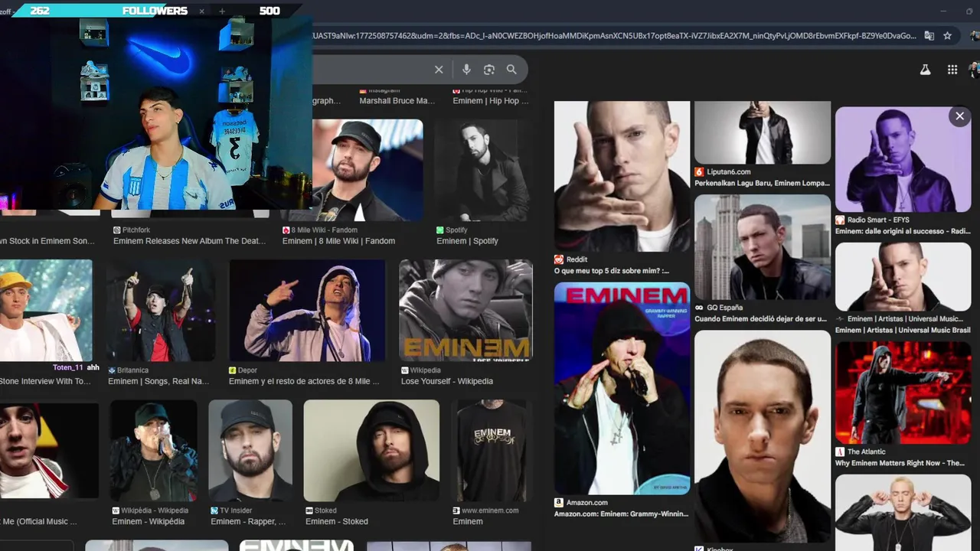Open 'Eminem | Artistas | Universal Music Brasil' link

coord(903,331)
